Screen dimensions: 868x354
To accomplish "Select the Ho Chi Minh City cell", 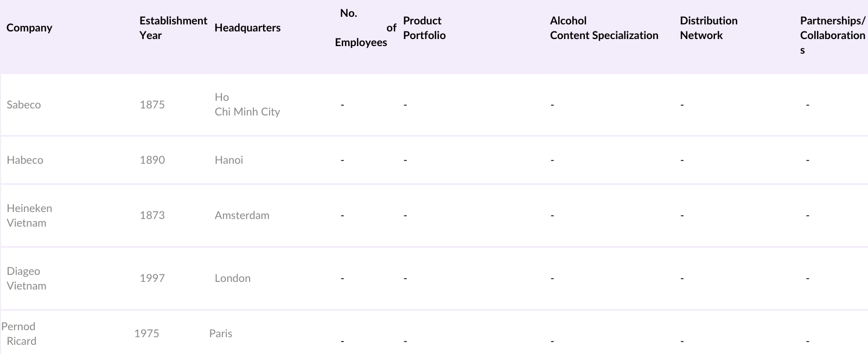I will tap(247, 105).
